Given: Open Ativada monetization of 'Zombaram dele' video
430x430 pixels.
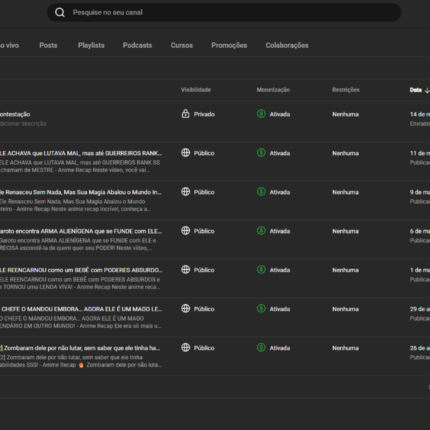Looking at the screenshot, I should pyautogui.click(x=280, y=348).
